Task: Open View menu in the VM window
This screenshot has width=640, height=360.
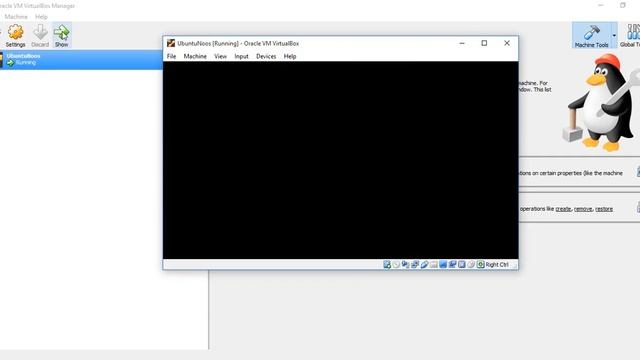Action: [x=220, y=56]
